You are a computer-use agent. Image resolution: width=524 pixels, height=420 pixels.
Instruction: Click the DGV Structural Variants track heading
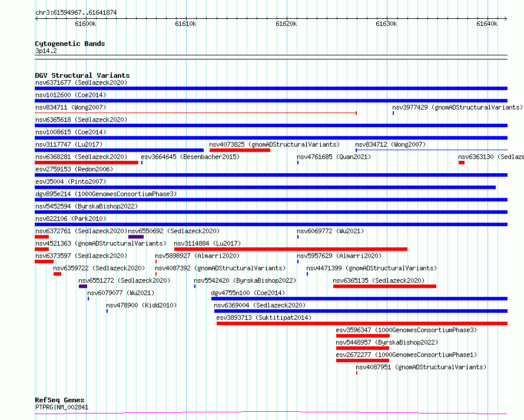(82, 75)
